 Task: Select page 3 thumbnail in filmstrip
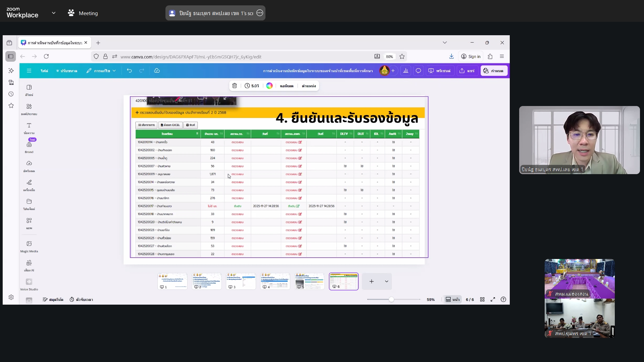(x=241, y=281)
